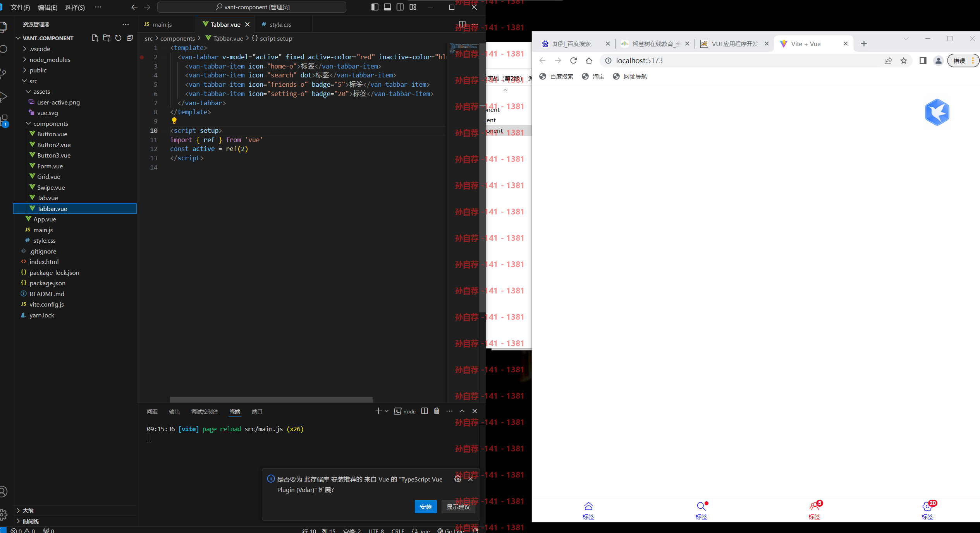The image size is (980, 533).
Task: Add a new terminal with plus icon
Action: [378, 411]
